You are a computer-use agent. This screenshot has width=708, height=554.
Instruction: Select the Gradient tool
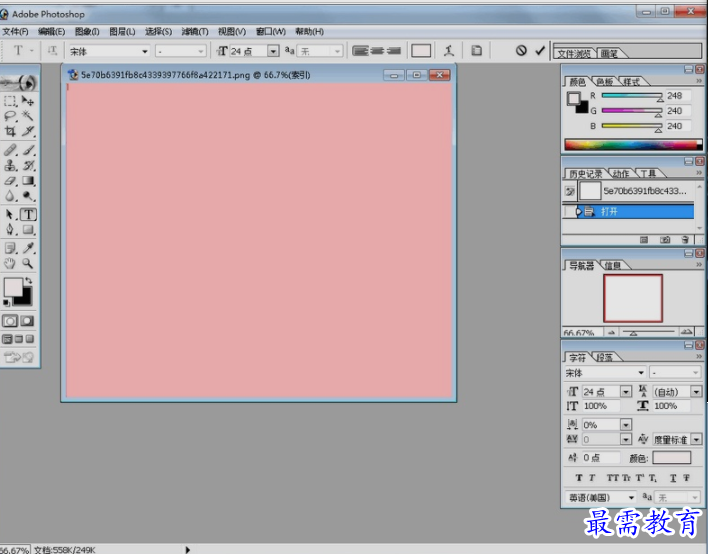click(x=28, y=181)
